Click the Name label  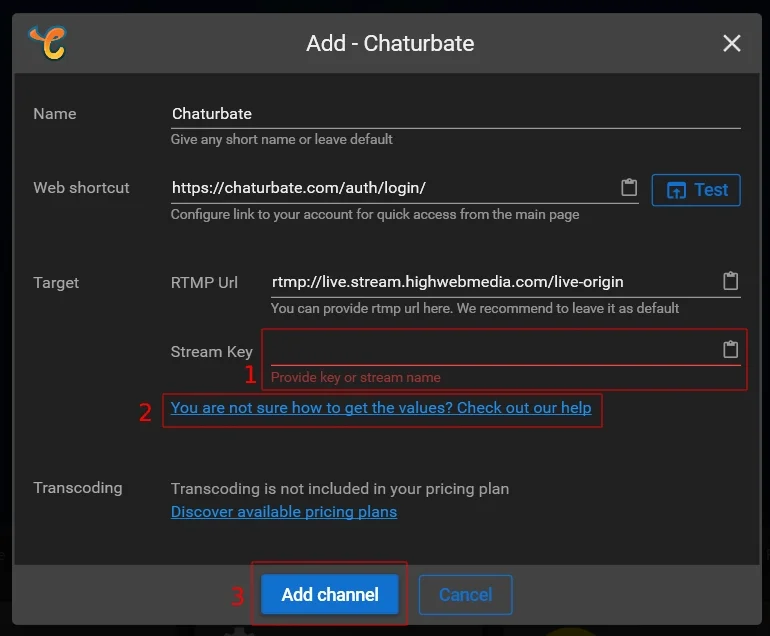55,114
